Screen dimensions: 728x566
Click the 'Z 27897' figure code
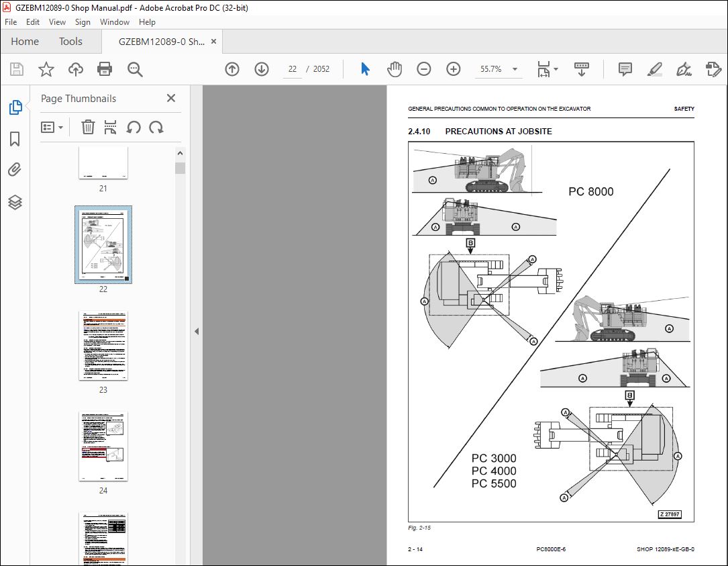(x=670, y=514)
